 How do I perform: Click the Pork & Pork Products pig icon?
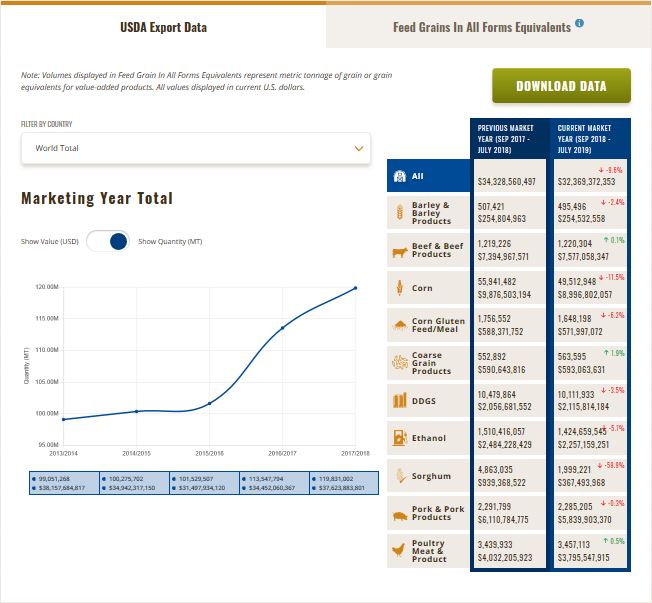point(399,513)
